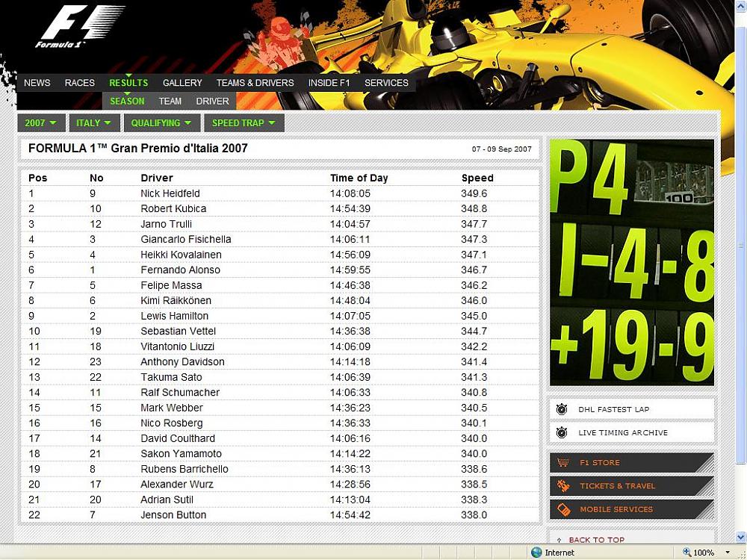
Task: Click driver name Alexander Wurz
Action: [x=177, y=485]
